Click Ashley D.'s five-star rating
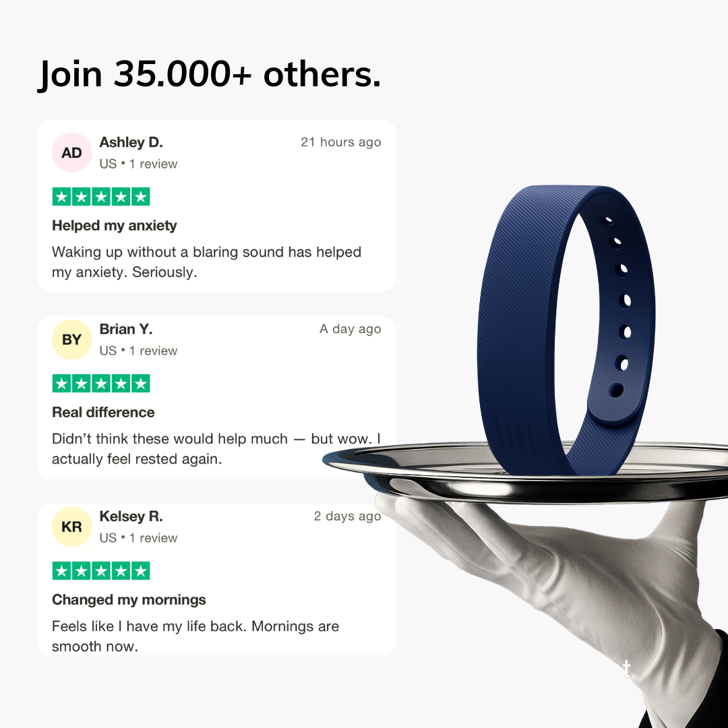Image resolution: width=728 pixels, height=728 pixels. point(100,196)
